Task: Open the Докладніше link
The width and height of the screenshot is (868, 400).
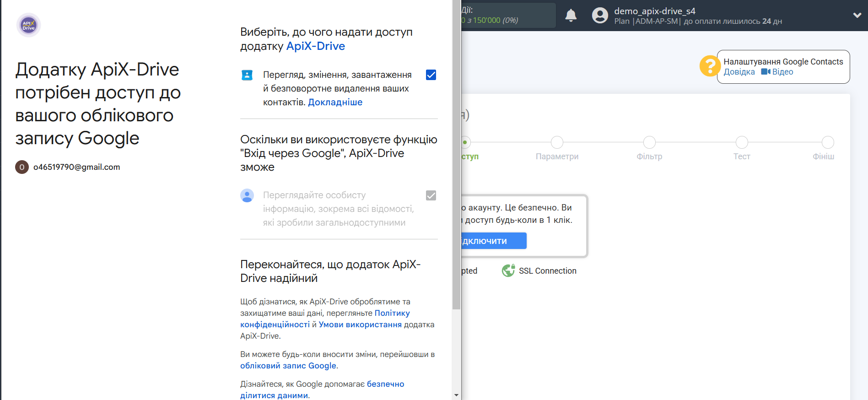Action: (x=335, y=102)
